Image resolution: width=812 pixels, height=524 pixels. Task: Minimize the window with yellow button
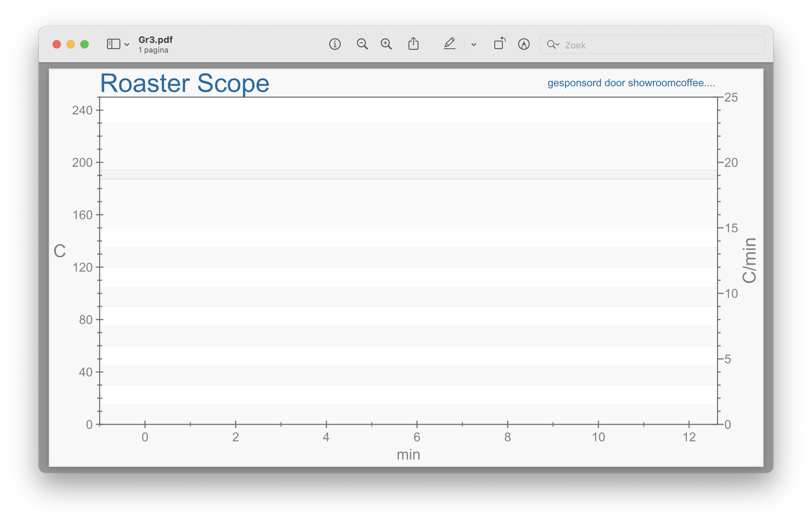[x=71, y=44]
